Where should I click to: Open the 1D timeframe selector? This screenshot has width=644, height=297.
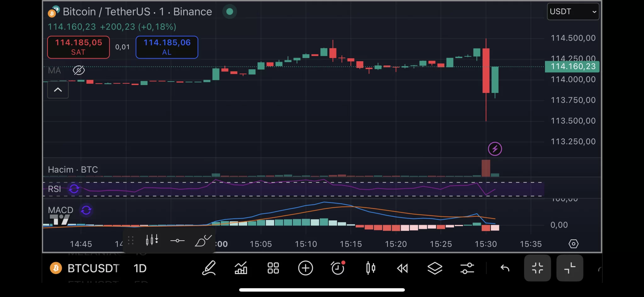click(x=140, y=268)
